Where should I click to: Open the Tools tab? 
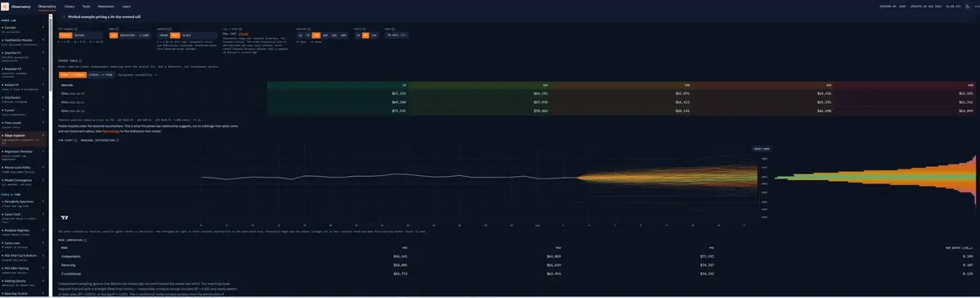[x=87, y=7]
